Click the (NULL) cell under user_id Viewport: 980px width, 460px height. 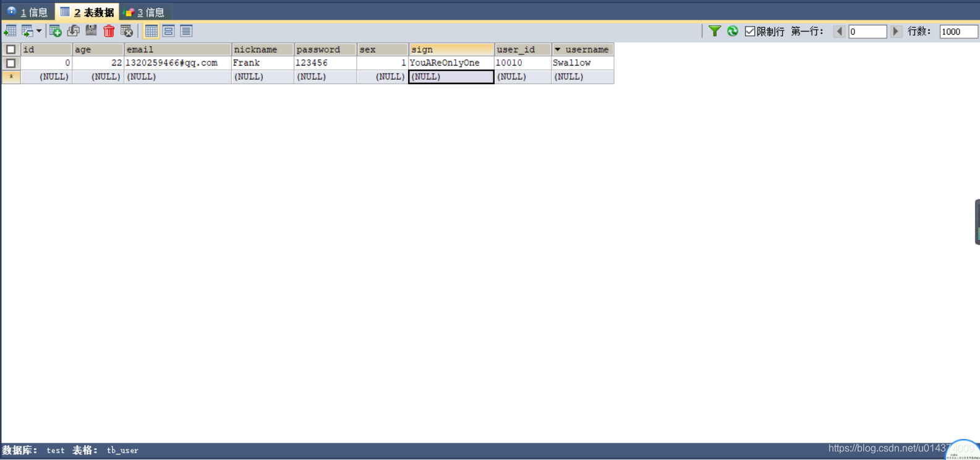[x=523, y=77]
